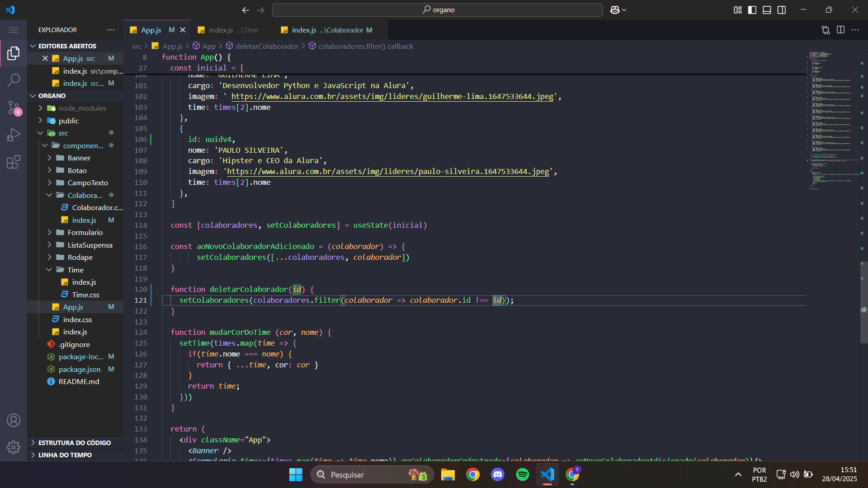Open package.json in the explorer
This screenshot has width=868, height=488.
point(75,369)
